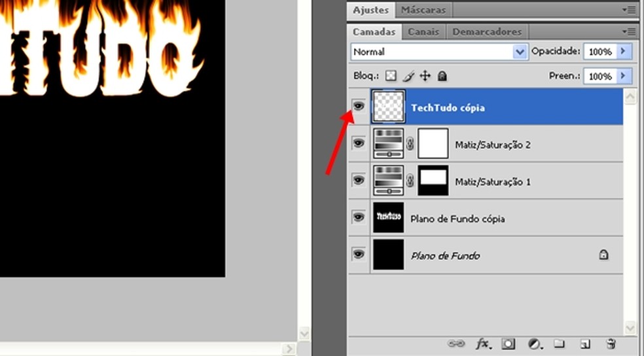Image resolution: width=644 pixels, height=356 pixels.
Task: Select the Matiz/Saturação 1 layer name
Action: point(492,181)
